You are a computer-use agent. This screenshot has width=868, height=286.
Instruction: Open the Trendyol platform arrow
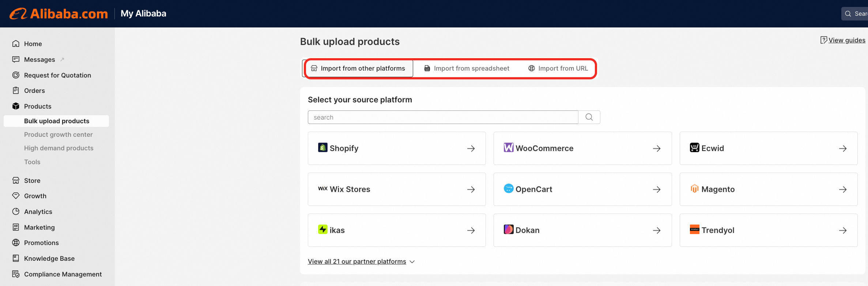coord(843,230)
